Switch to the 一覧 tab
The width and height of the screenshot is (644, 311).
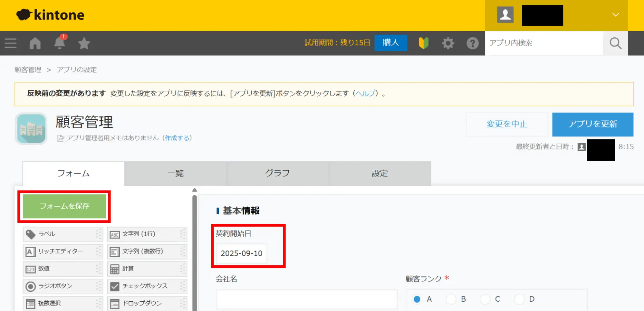[x=176, y=174]
